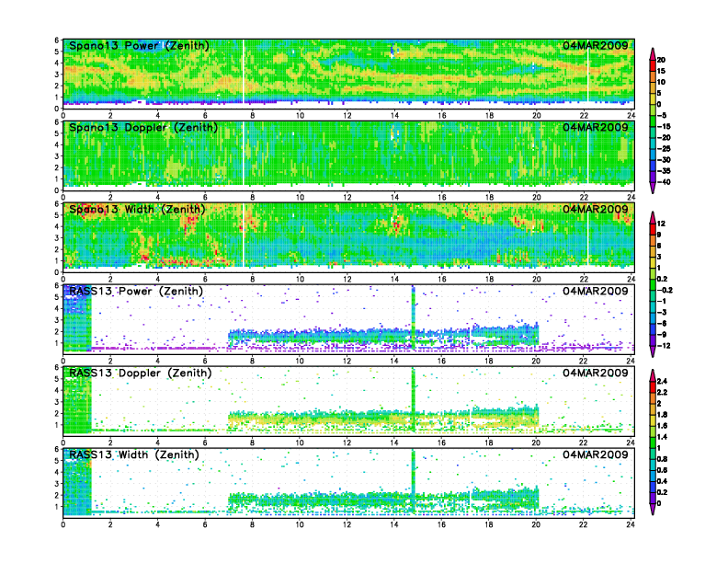Select the 'RASS13 Power (Zenith)' panel title
728x563 pixels.
coord(136,292)
